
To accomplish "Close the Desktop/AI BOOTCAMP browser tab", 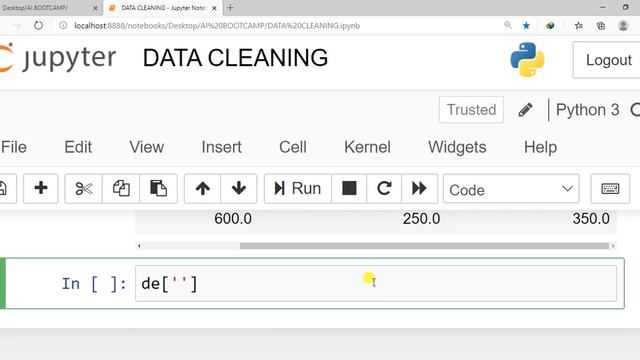I will click(x=96, y=8).
